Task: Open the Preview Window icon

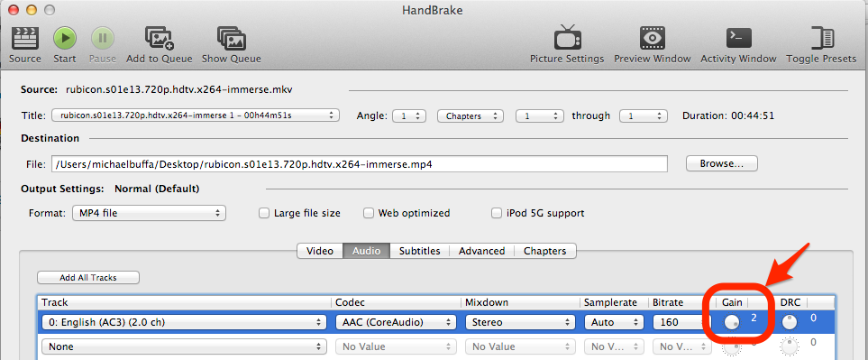Action: pyautogui.click(x=653, y=38)
